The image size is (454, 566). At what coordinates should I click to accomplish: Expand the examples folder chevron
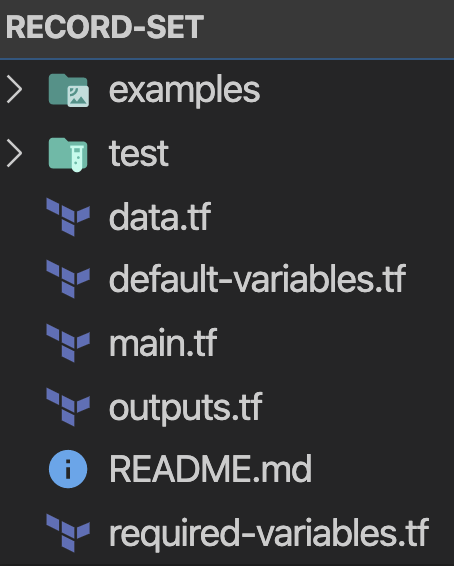15,90
